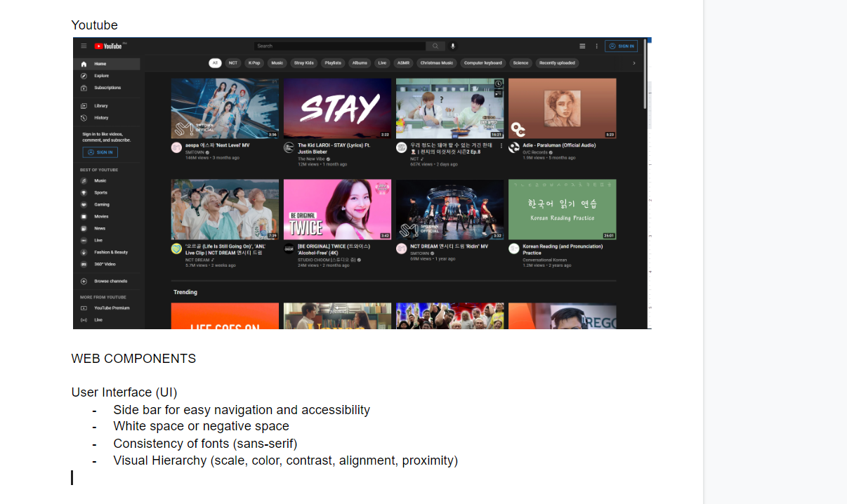847x504 pixels.
Task: Click the 360° Video icon in sidebar
Action: click(84, 264)
